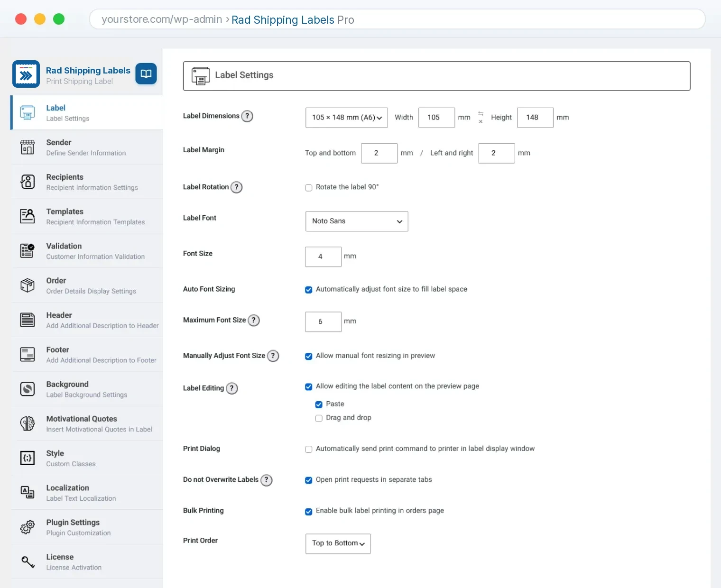
Task: Enable Rotate the label 90° checkbox
Action: pyautogui.click(x=309, y=188)
